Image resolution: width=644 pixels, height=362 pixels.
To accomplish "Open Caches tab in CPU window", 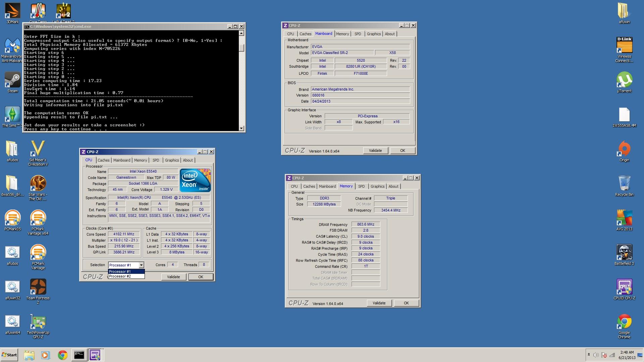I will (104, 160).
